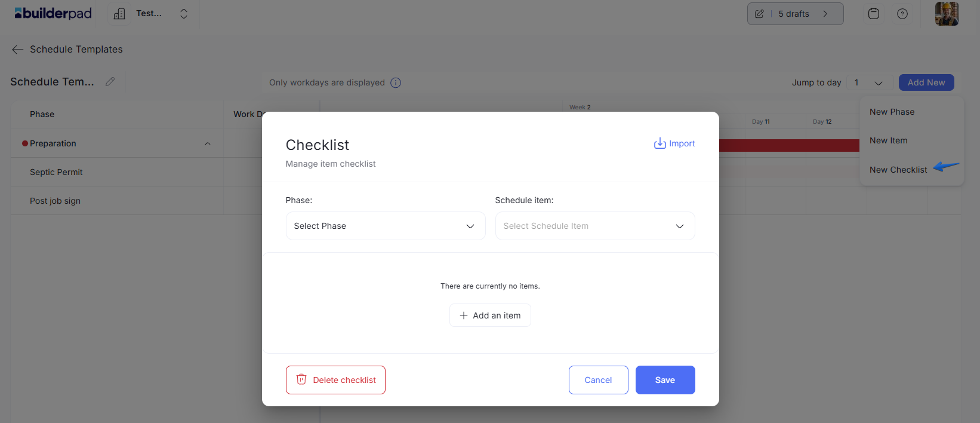Click the info icon next to workdays notice
This screenshot has height=423, width=980.
[x=396, y=82]
